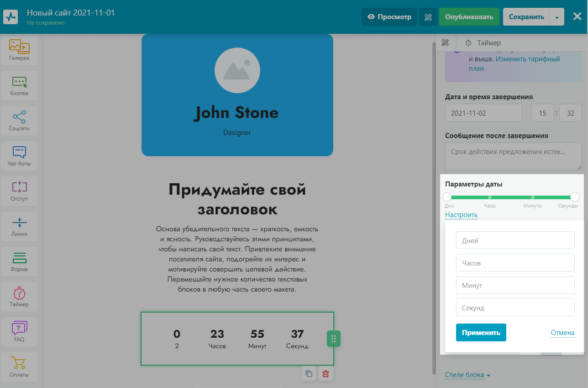The height and width of the screenshot is (388, 588).
Task: Choose the Соцсети social networks widget
Action: [x=19, y=120]
